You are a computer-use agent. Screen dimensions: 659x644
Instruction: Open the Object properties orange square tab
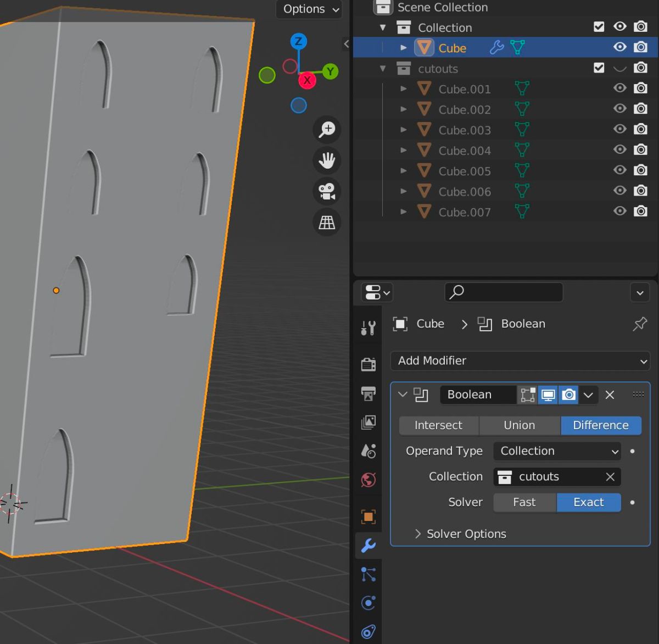coord(368,517)
